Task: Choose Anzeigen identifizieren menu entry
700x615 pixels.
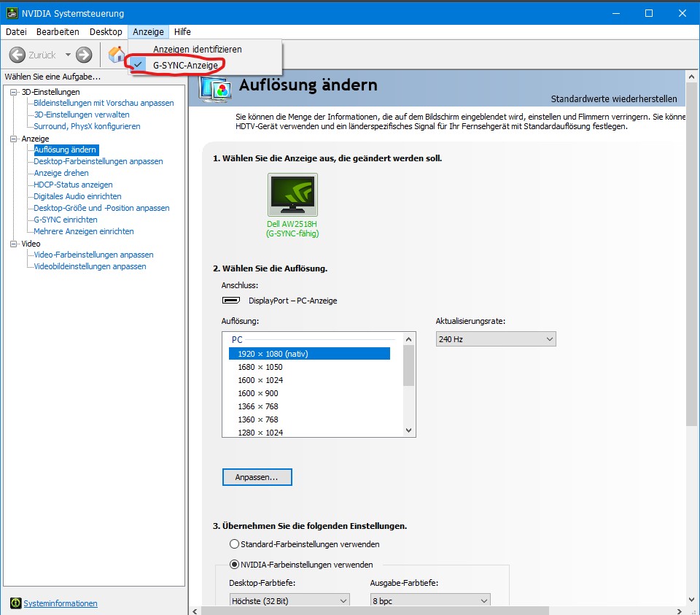Action: point(198,49)
